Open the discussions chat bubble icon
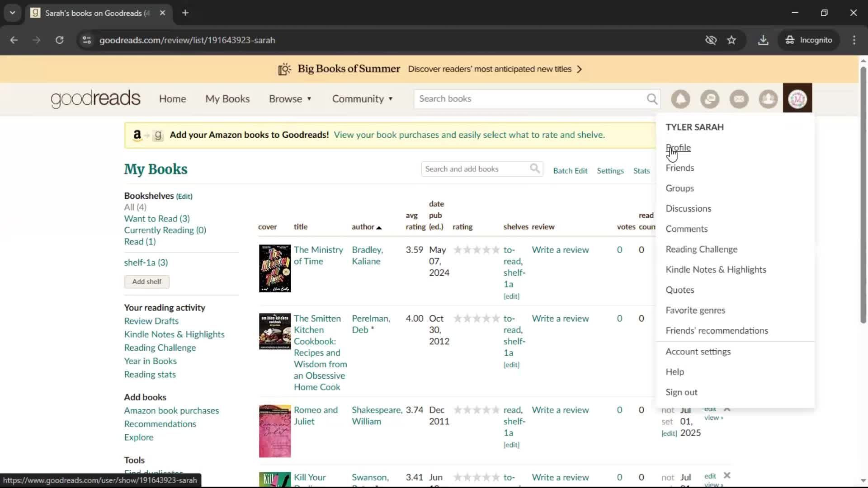868x488 pixels. click(710, 99)
